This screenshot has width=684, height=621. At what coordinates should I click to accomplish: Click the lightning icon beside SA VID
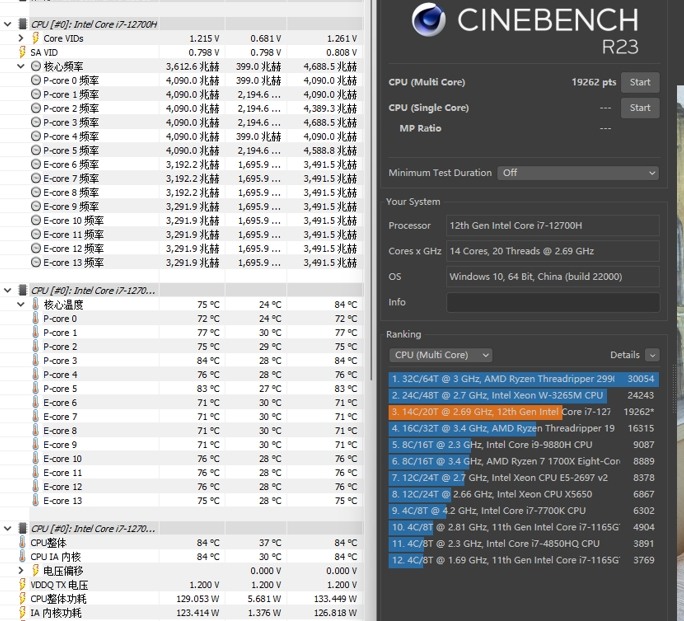[22, 52]
